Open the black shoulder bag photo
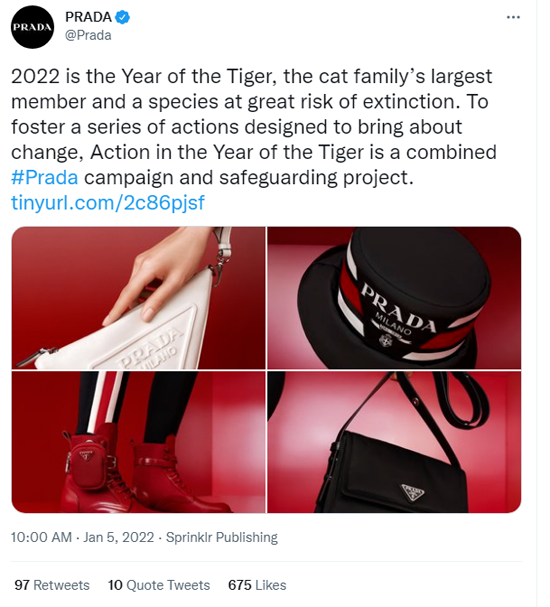550x607 pixels. 394,442
